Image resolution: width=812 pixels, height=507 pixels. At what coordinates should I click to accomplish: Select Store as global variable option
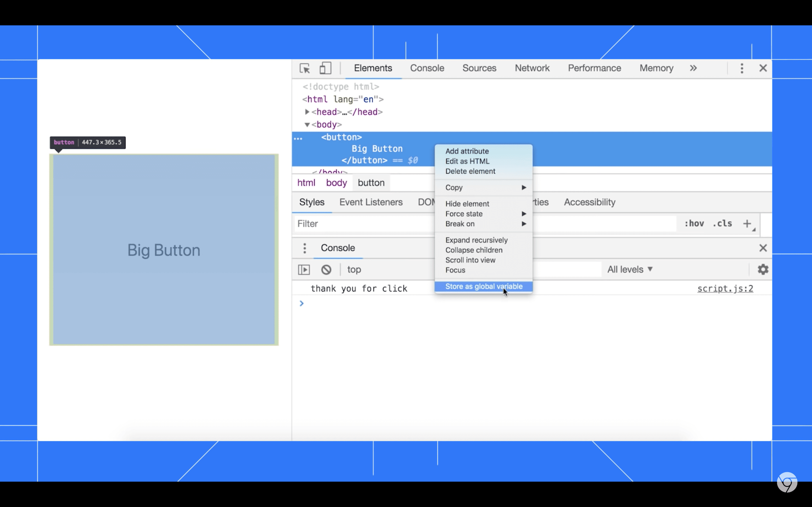pos(484,286)
